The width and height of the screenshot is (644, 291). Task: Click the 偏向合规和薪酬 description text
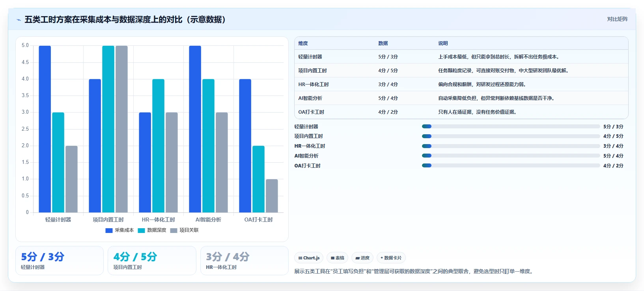click(x=482, y=84)
